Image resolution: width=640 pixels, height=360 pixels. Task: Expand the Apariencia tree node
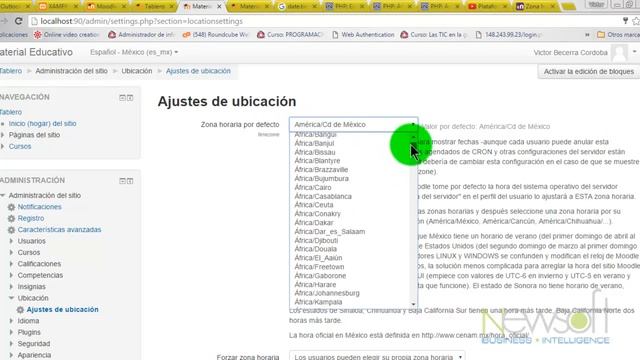tap(11, 356)
